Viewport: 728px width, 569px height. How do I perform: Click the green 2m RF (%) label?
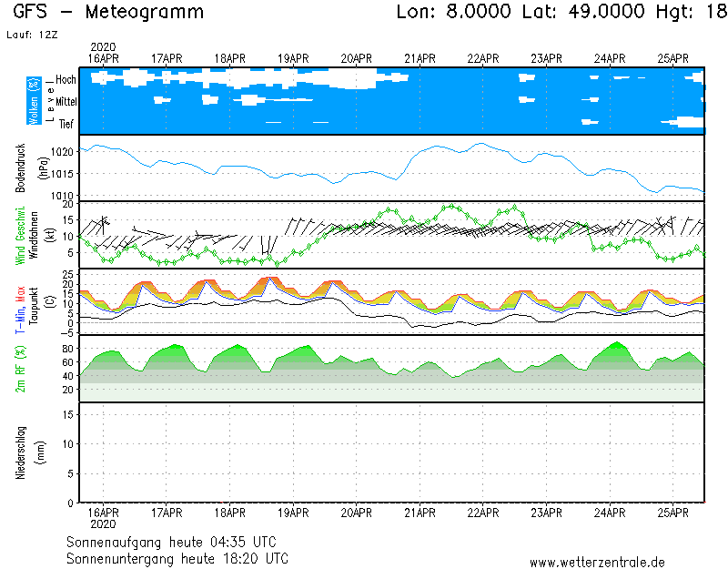[x=21, y=369]
